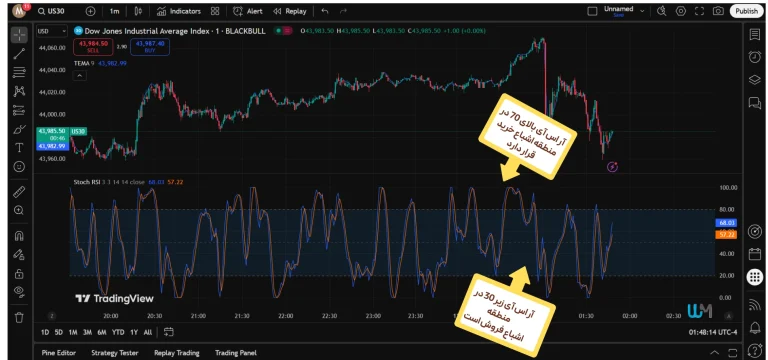
Task: Publish the chart idea
Action: pyautogui.click(x=746, y=11)
